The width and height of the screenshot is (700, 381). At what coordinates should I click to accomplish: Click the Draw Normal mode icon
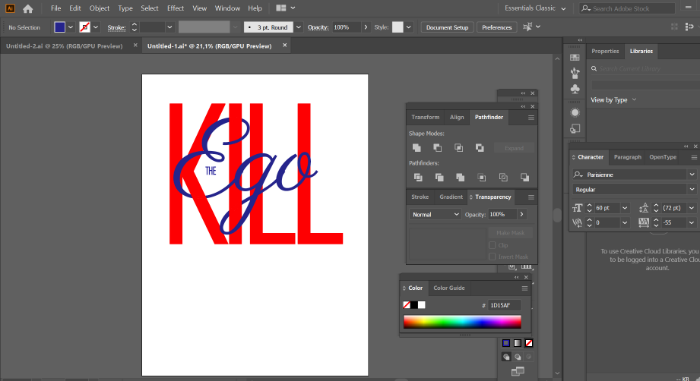click(506, 357)
